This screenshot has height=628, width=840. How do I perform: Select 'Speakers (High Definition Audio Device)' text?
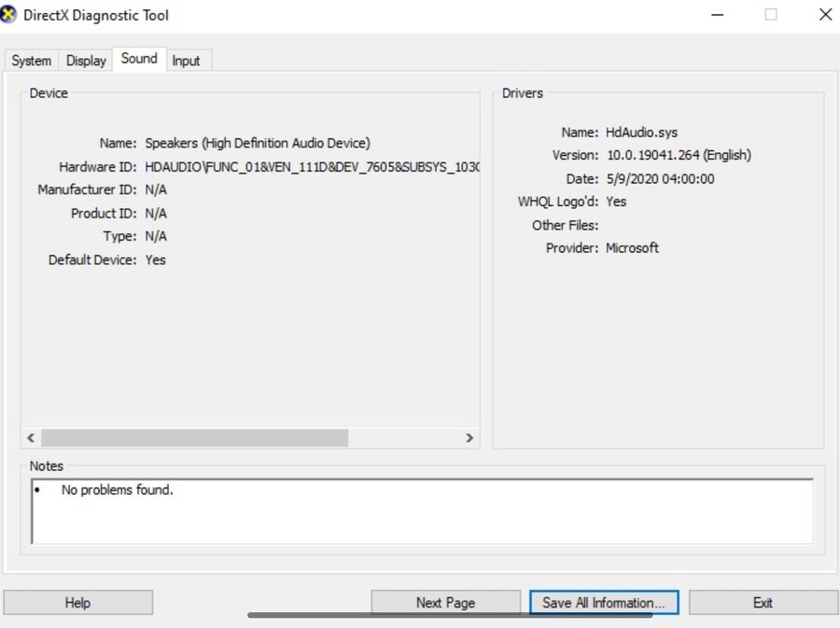(x=258, y=143)
